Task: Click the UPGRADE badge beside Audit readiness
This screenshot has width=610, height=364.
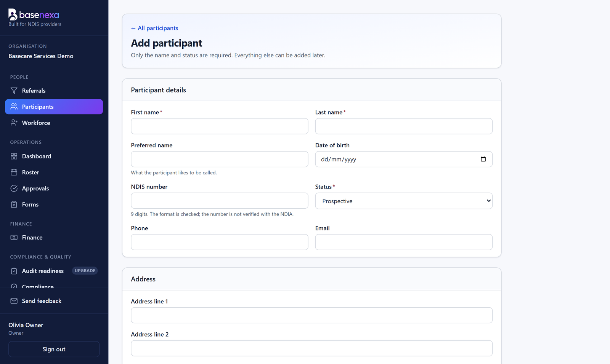Action: 85,271
